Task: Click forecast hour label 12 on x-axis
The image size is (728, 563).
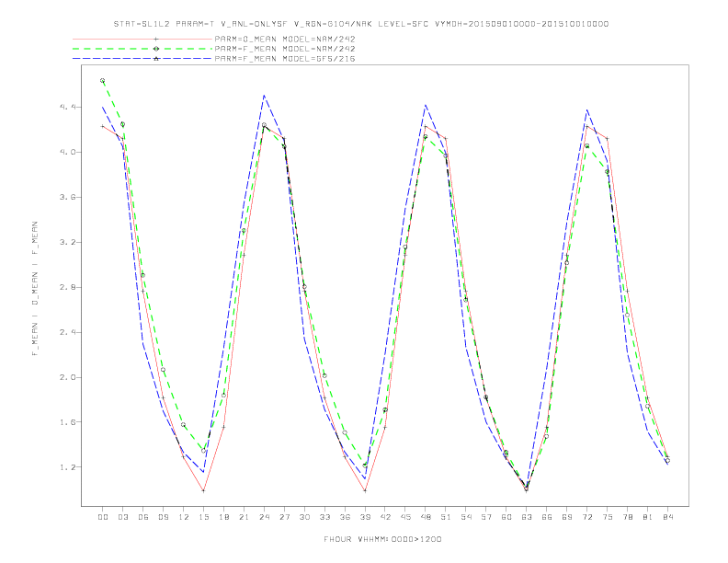Action: click(184, 517)
